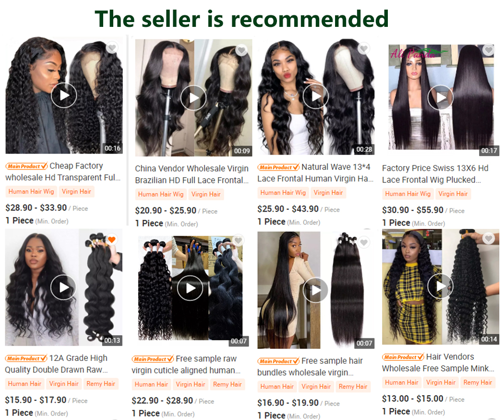Open the Natural Wave 13*4 Lace Frontal title

pos(315,173)
